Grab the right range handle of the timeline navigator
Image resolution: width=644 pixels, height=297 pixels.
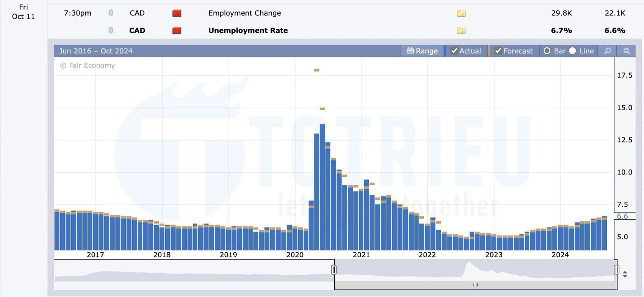click(x=617, y=269)
